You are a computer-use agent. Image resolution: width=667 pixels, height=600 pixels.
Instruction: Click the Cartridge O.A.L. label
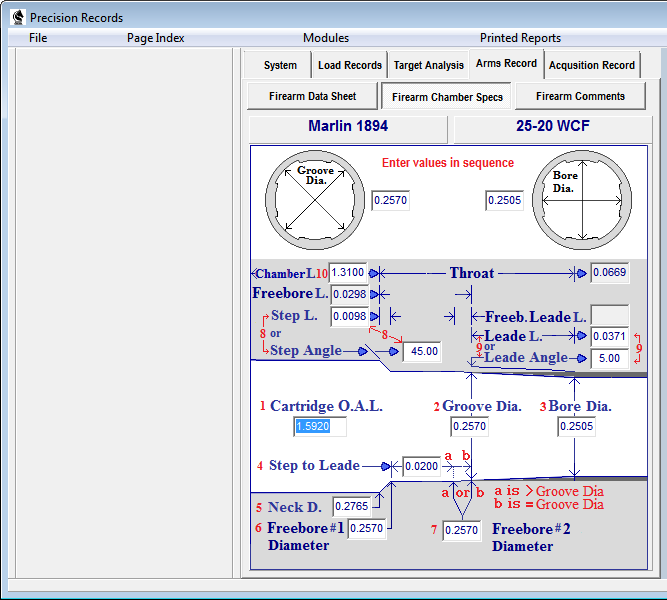tap(326, 406)
